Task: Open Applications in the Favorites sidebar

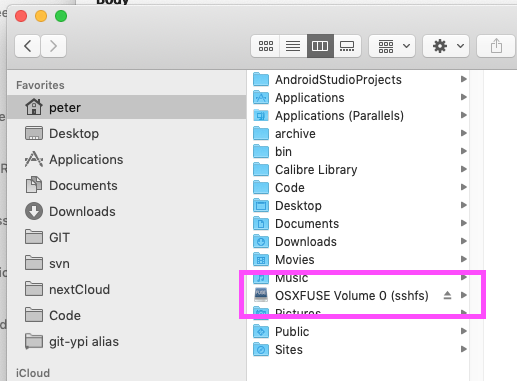Action: click(86, 159)
